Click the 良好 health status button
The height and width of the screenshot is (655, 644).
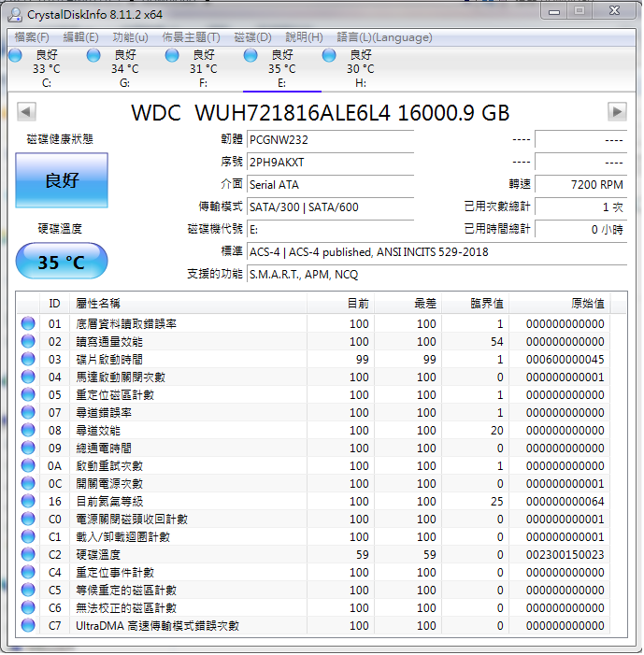pos(62,180)
